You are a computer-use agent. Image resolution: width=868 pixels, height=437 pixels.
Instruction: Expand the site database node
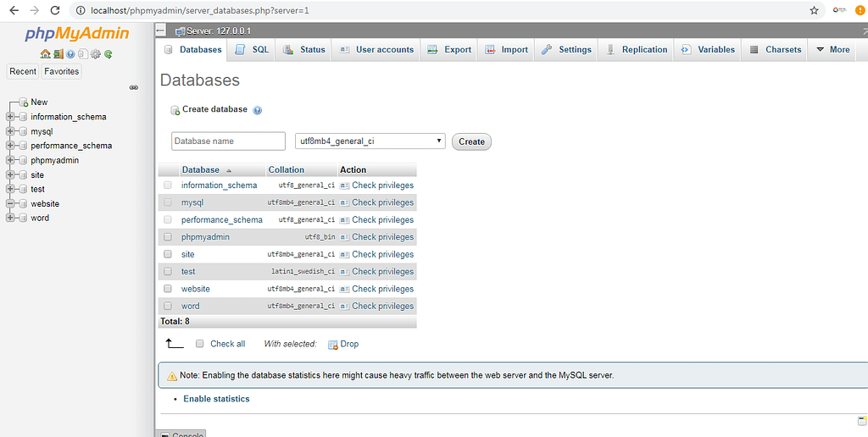(x=10, y=174)
